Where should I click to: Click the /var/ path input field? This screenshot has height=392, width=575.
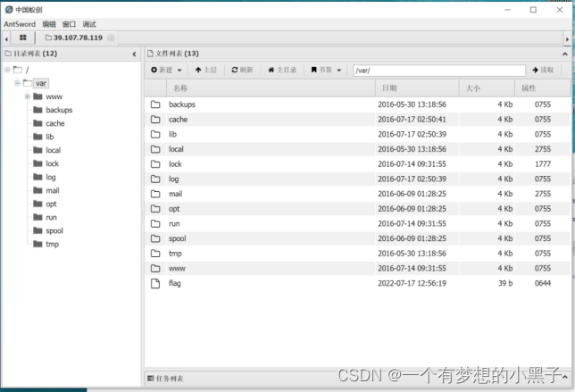(439, 71)
